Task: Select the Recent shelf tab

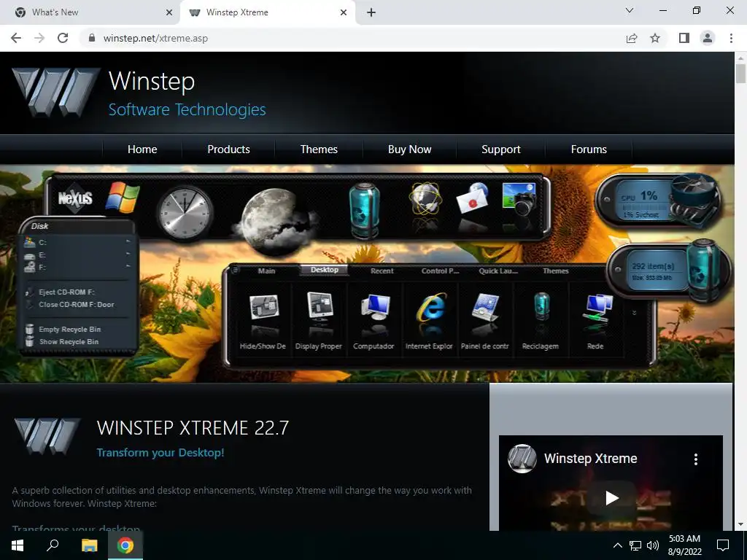Action: click(382, 271)
